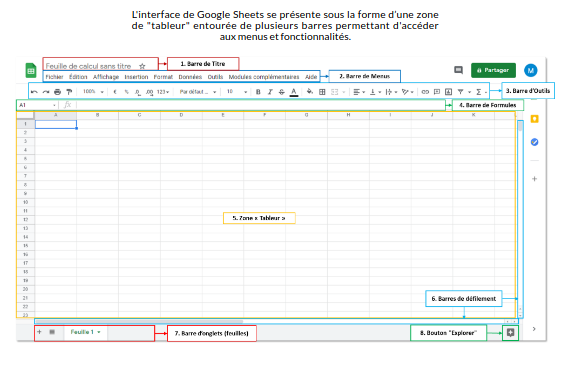Expand the Feuille 1 tab arrow

click(x=99, y=332)
